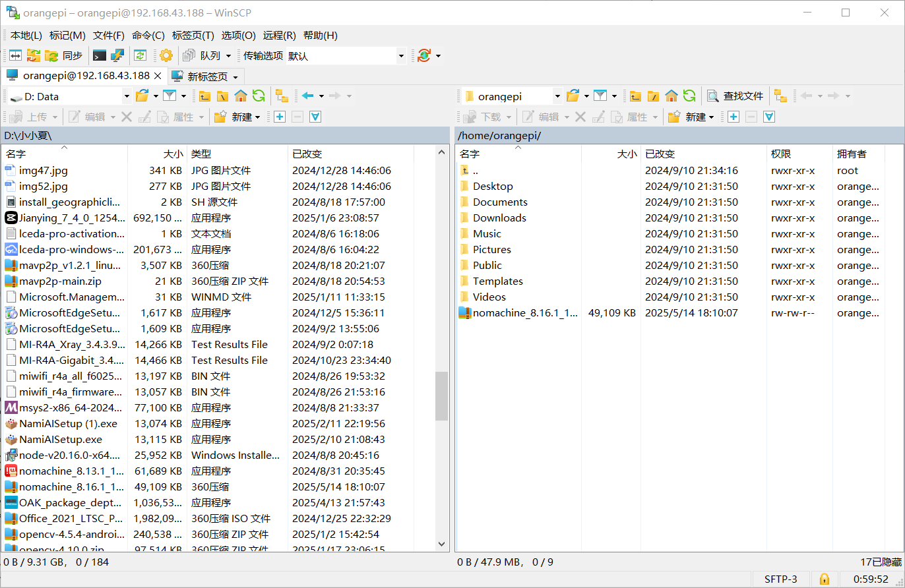The width and height of the screenshot is (905, 588).
Task: Click the 查找文件 find files button
Action: [735, 96]
